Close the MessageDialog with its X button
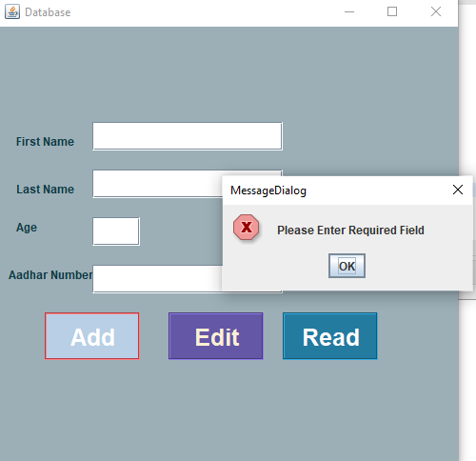This screenshot has width=476, height=461. pos(458,190)
